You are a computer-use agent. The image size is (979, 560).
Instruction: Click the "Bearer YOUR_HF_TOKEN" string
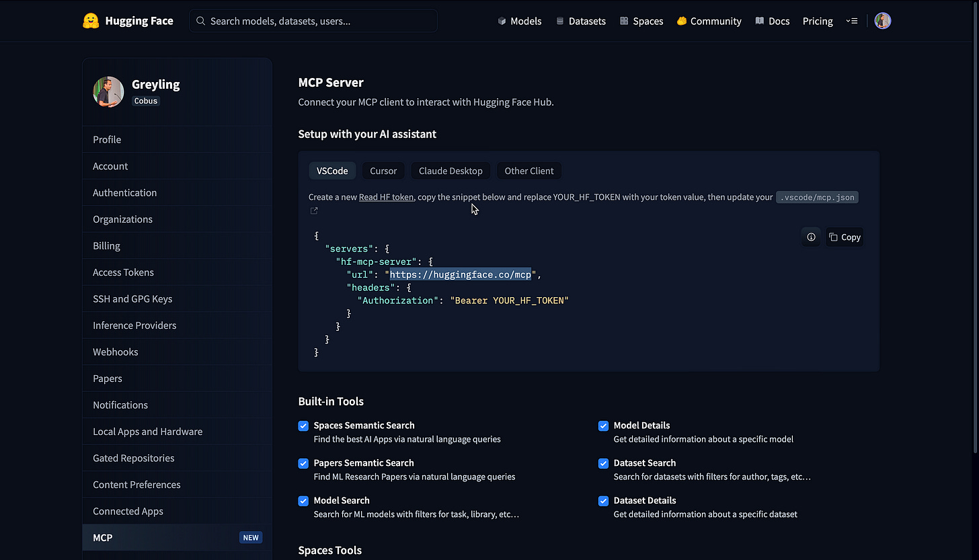point(509,301)
